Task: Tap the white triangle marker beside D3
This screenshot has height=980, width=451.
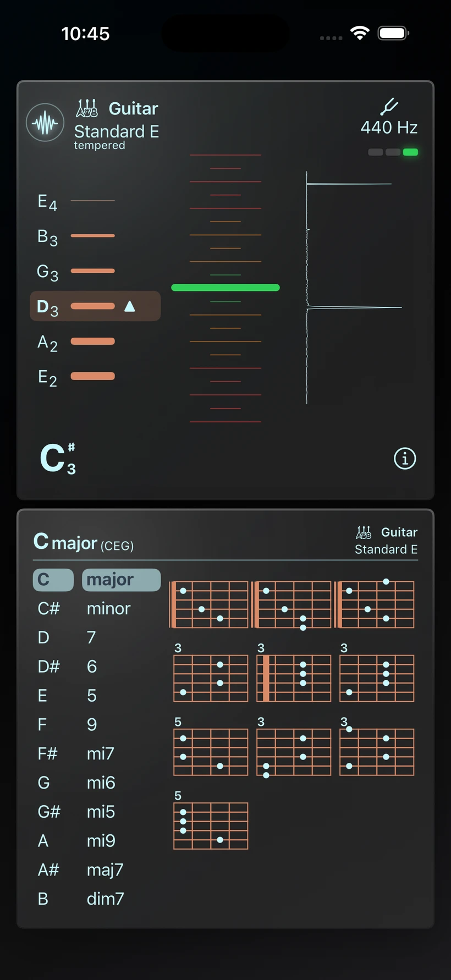Action: point(130,306)
